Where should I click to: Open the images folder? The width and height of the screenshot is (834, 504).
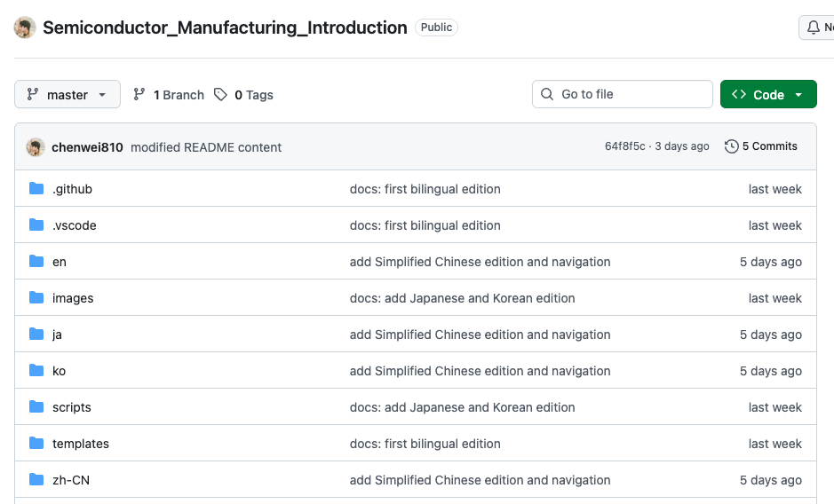tap(73, 298)
